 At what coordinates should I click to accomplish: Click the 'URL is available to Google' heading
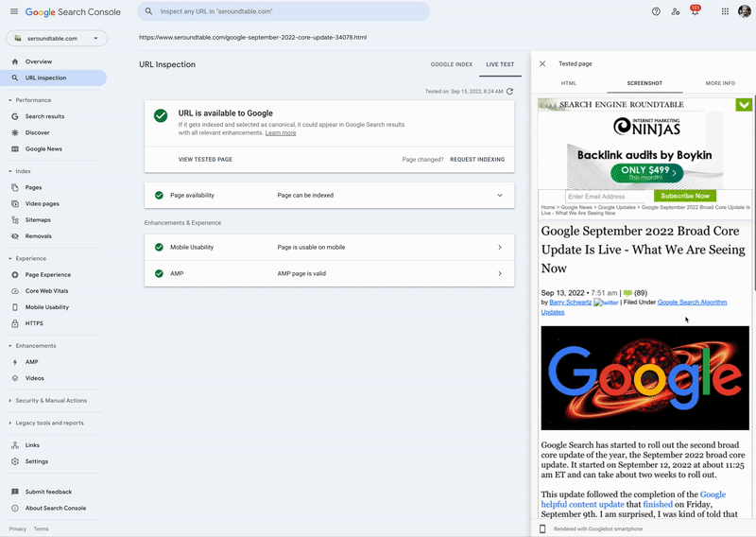226,113
